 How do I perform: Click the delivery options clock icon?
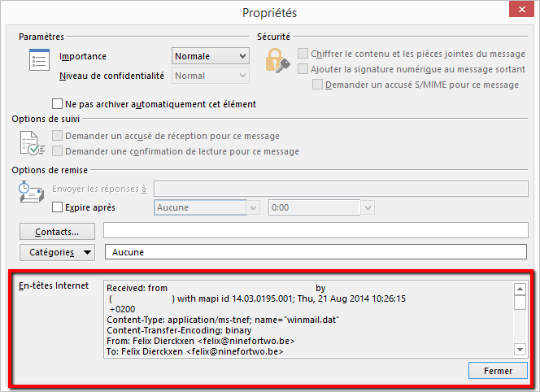click(31, 194)
